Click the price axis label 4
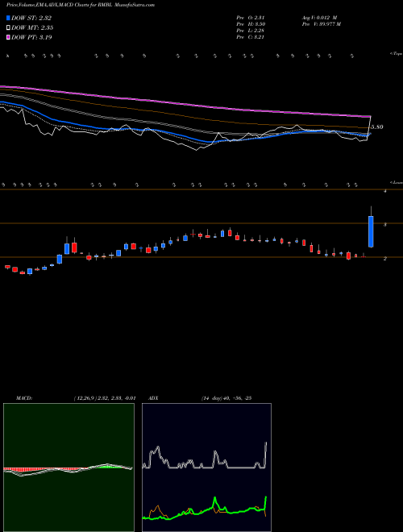This screenshot has height=532, width=403. coord(385,191)
